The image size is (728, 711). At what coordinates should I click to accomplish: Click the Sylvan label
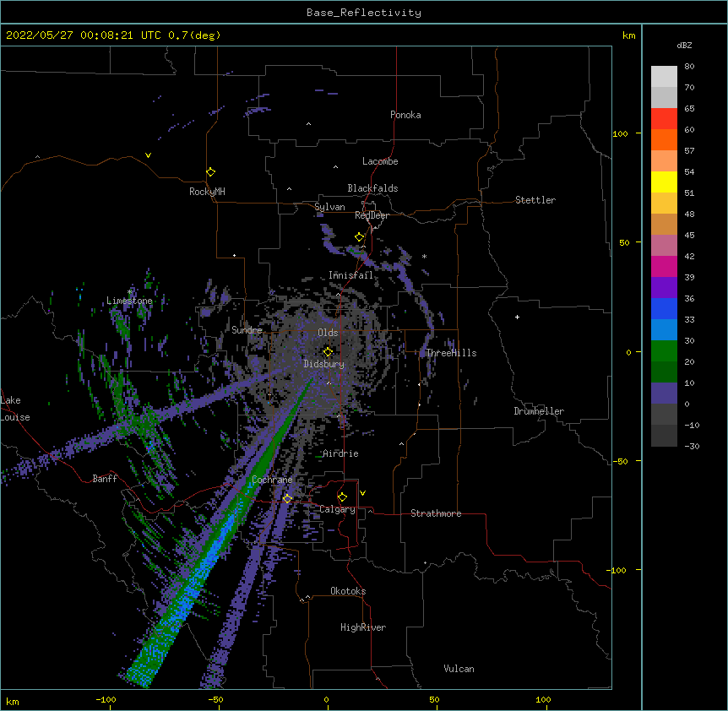pyautogui.click(x=329, y=207)
